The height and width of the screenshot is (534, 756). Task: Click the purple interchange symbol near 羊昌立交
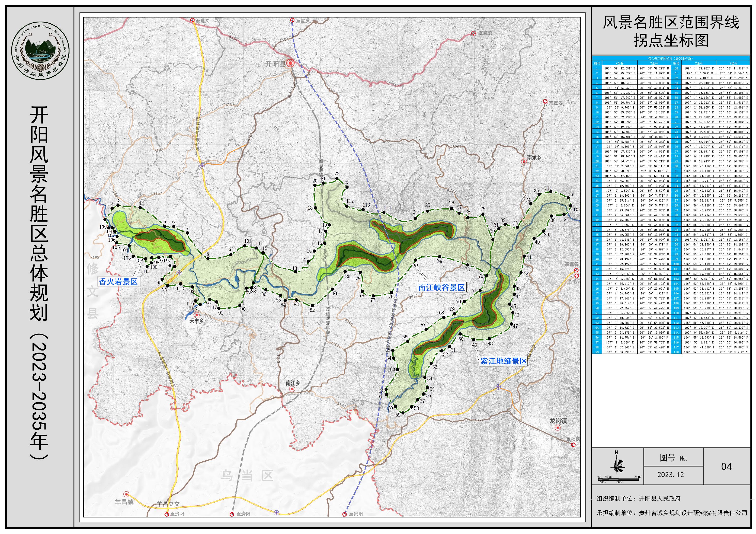coord(276,512)
